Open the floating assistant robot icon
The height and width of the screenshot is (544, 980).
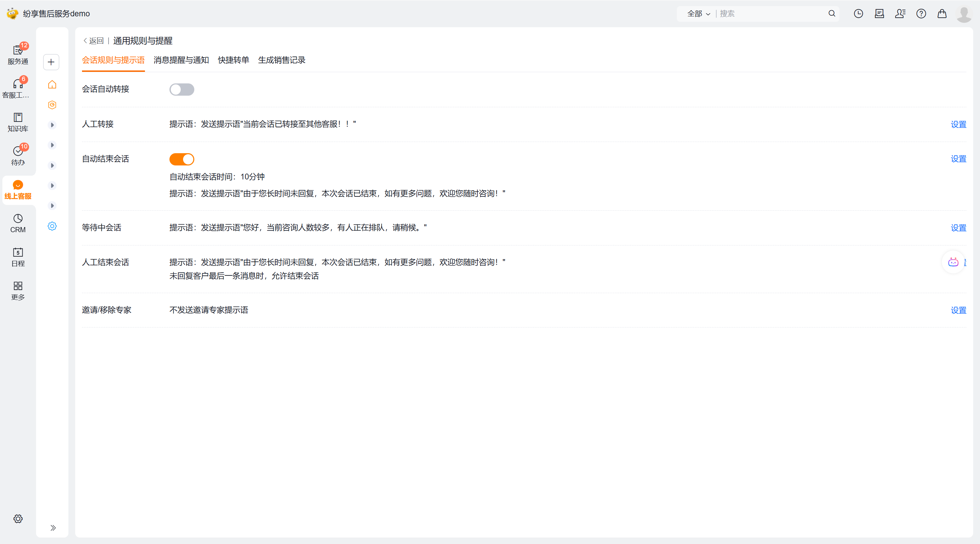[x=953, y=262]
